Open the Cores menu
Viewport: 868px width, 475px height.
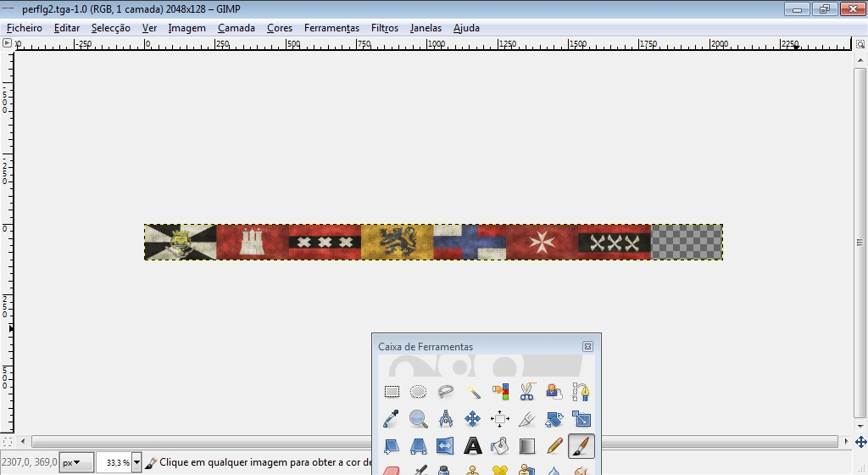[x=280, y=28]
